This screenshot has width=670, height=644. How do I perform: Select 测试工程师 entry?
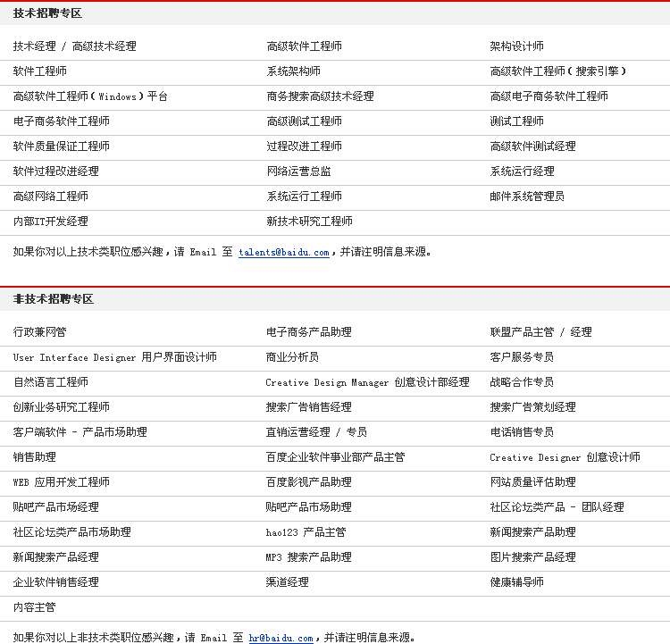(516, 121)
